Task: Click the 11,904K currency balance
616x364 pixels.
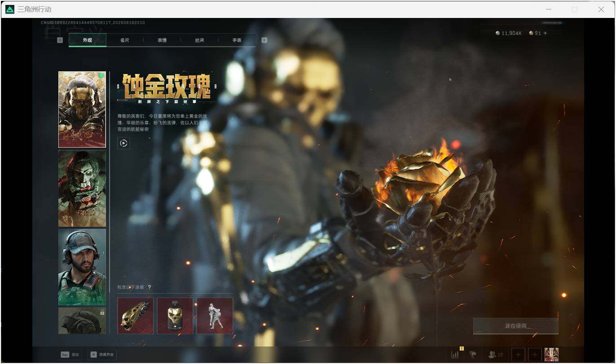Action: point(509,33)
